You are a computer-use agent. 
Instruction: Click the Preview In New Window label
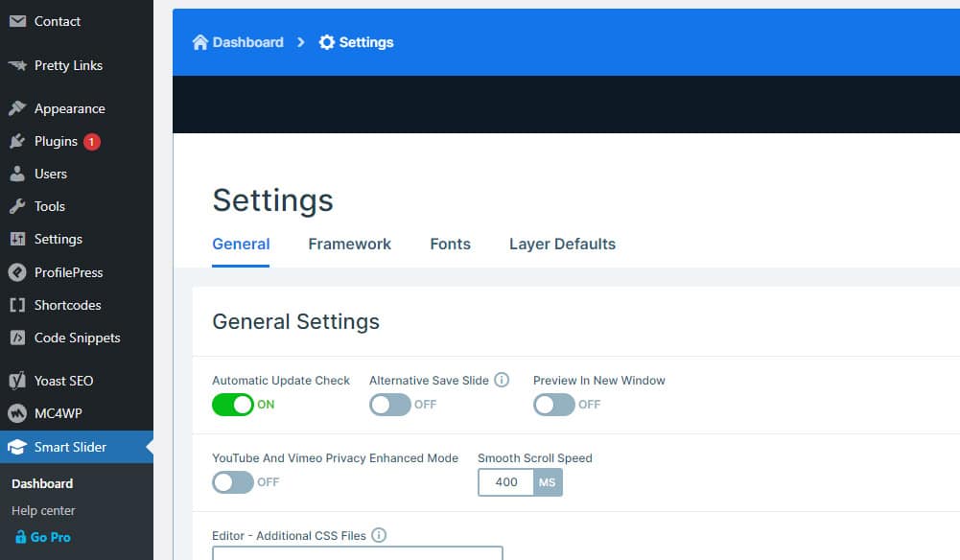click(x=598, y=380)
